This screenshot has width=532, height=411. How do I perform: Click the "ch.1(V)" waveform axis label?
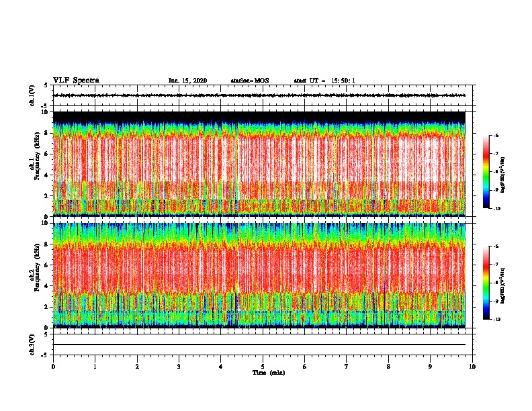32,95
